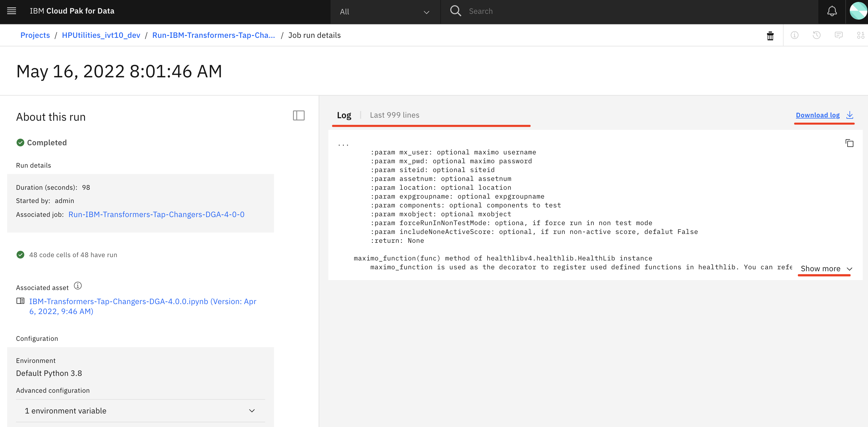The width and height of the screenshot is (868, 427).
Task: Click the 48 code cells of 48 text
Action: pos(73,255)
